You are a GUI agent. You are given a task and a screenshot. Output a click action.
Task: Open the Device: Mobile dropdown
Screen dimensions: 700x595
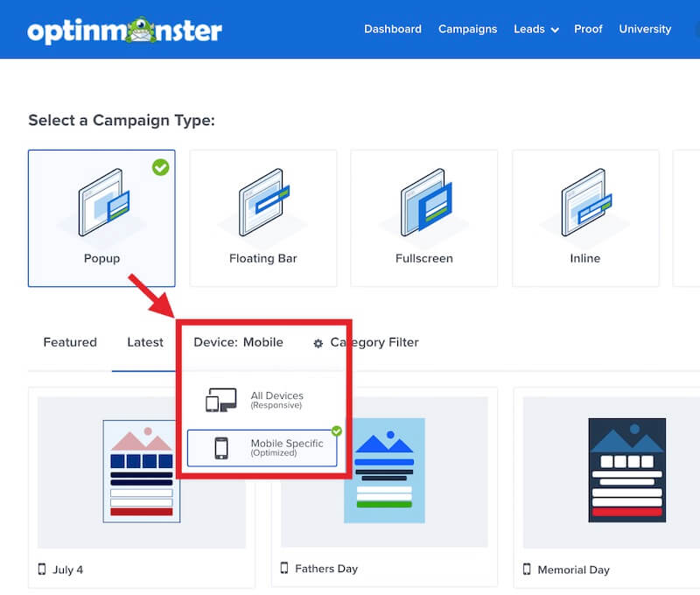[239, 342]
